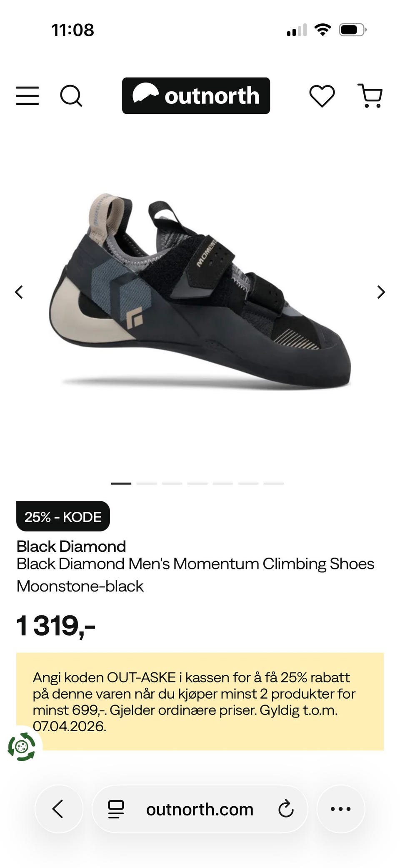Go back with browser back button
The width and height of the screenshot is (400, 868).
59,809
